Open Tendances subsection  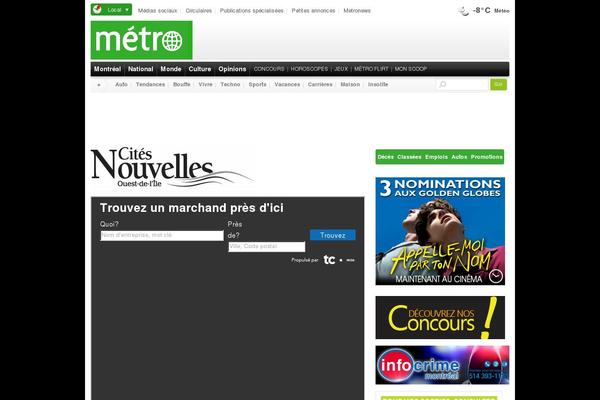(x=150, y=84)
